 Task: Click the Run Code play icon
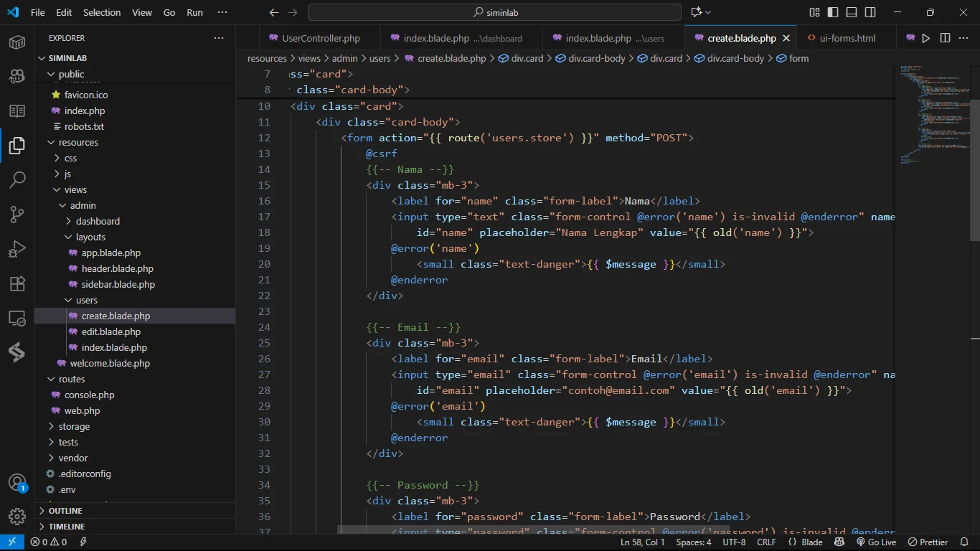click(x=926, y=38)
